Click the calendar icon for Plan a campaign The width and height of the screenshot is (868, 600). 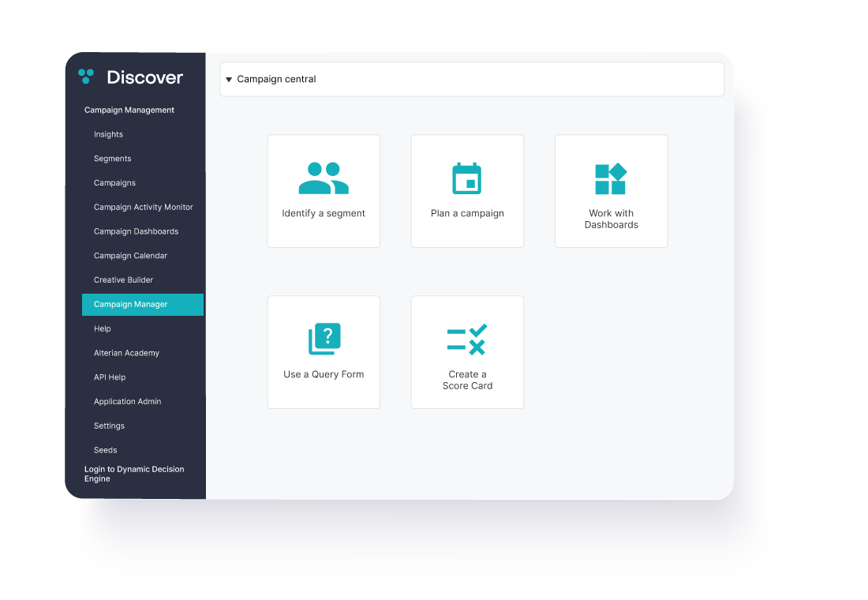click(x=466, y=178)
